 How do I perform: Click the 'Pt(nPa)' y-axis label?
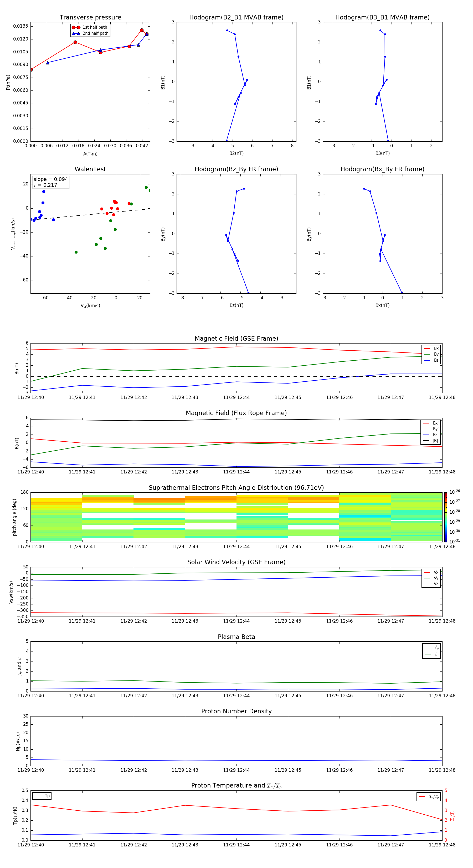(8, 82)
